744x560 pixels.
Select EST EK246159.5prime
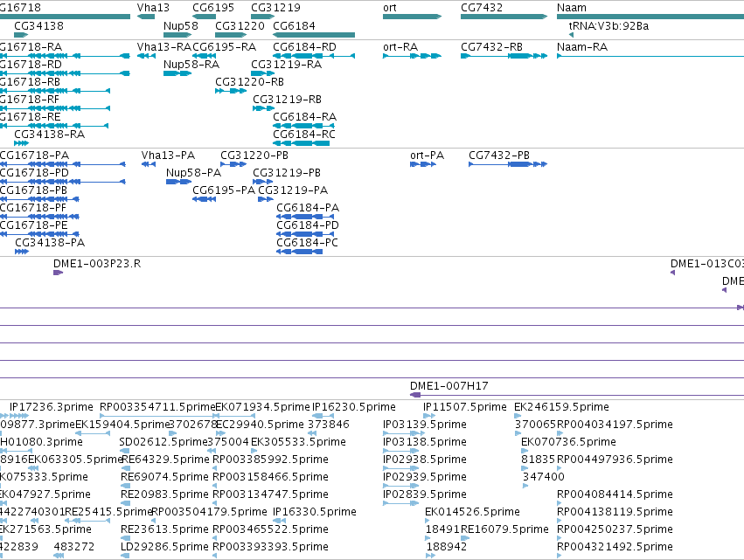(562, 407)
